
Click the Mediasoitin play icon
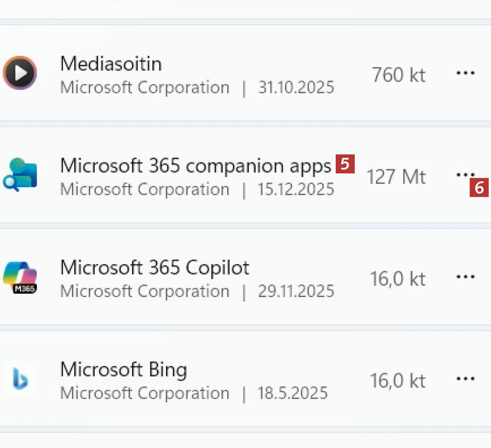pos(20,73)
